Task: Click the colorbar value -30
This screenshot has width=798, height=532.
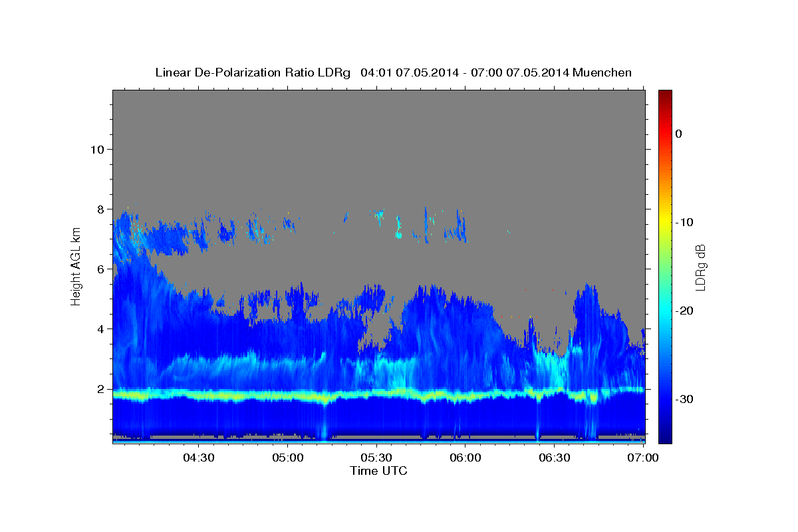Action: click(684, 399)
